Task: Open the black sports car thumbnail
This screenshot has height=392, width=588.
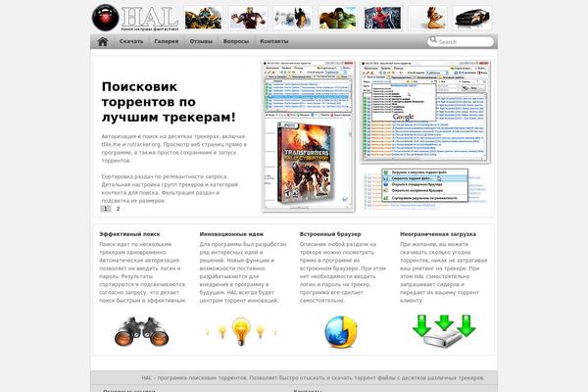Action: (472, 18)
